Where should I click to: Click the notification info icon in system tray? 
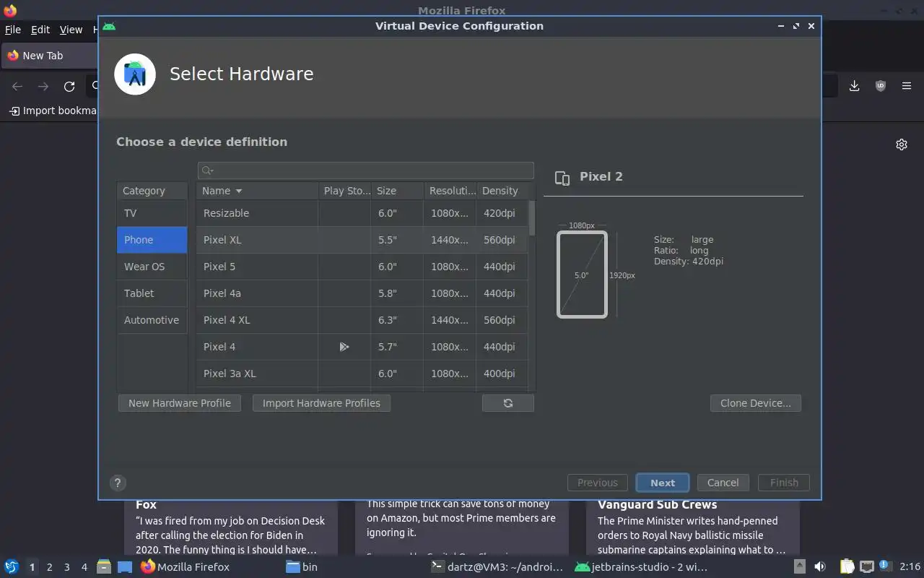pos(884,566)
